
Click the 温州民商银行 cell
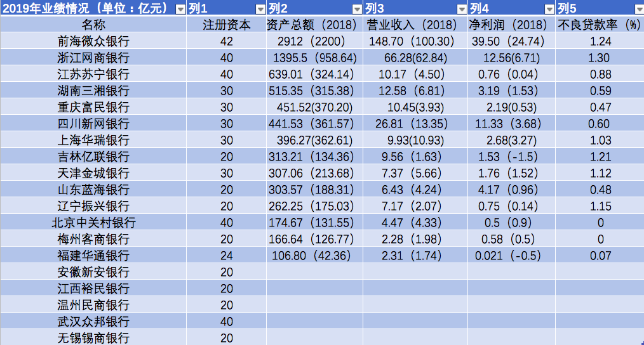click(93, 305)
